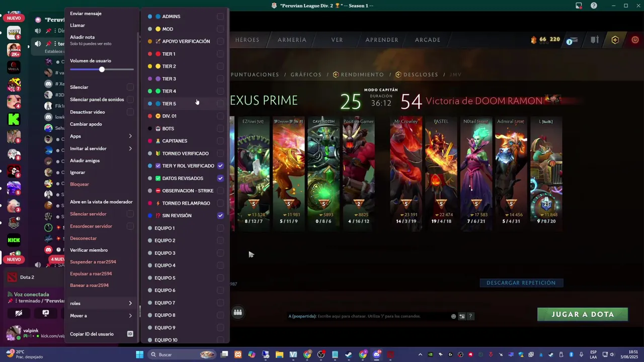Check the EQUIPO 1 role
This screenshot has width=644, height=362.
(220, 228)
